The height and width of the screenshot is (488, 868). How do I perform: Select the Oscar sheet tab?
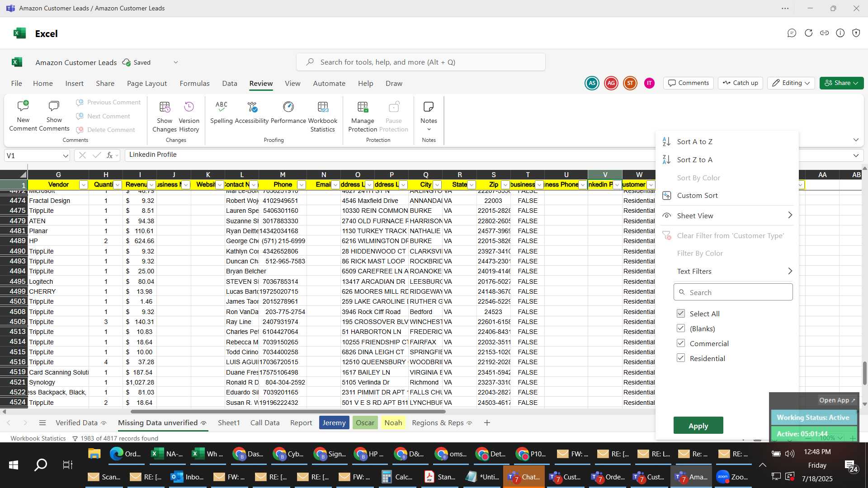pyautogui.click(x=365, y=423)
